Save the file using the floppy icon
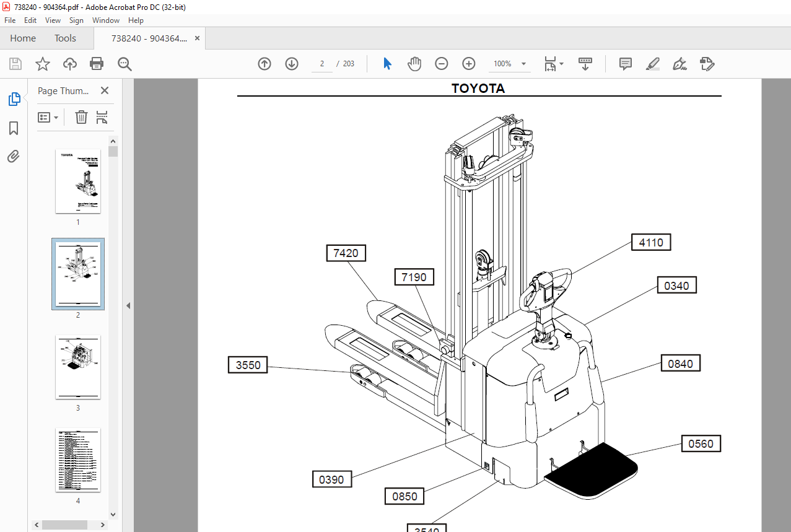The image size is (791, 532). [x=15, y=64]
